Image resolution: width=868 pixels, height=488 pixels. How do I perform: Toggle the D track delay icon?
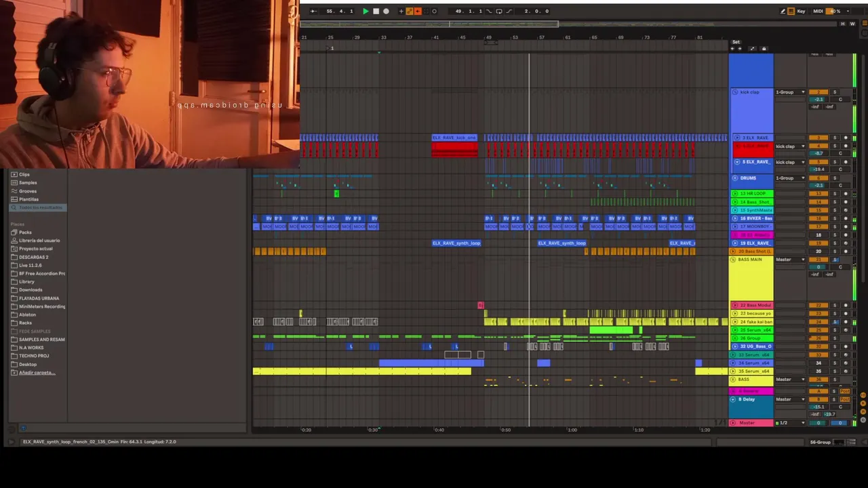863,419
